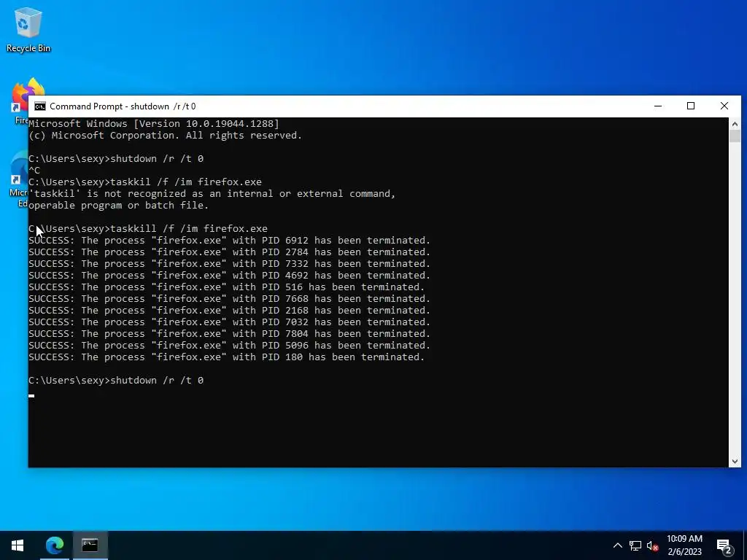This screenshot has height=560, width=747.
Task: Select the Command Prompt taskbar button
Action: tap(90, 545)
